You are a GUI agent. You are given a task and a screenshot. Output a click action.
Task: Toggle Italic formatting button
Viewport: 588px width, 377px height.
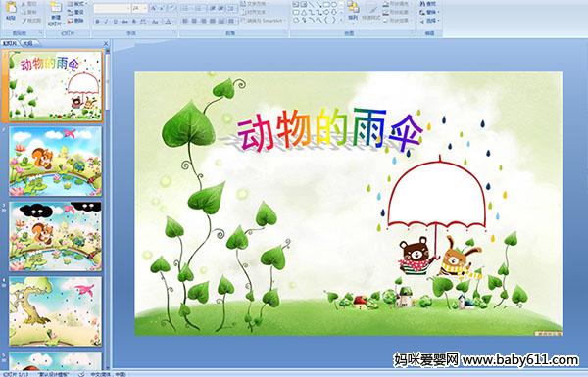coord(106,22)
